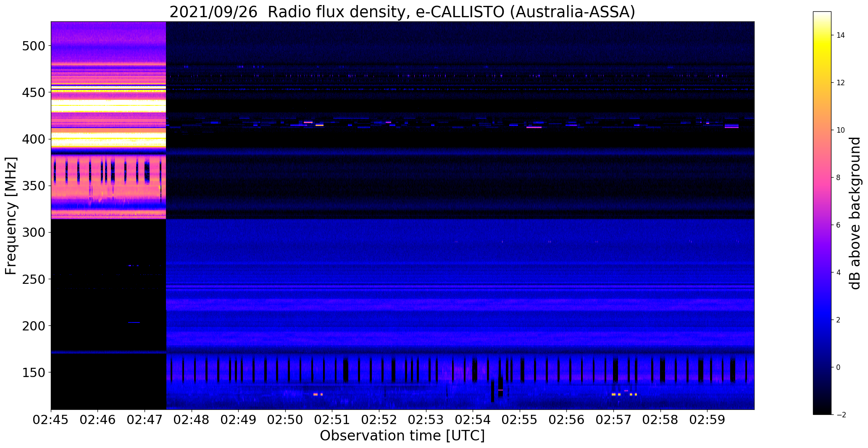Click the 'dB above background' colorbar label
The image size is (868, 448).
(x=855, y=213)
